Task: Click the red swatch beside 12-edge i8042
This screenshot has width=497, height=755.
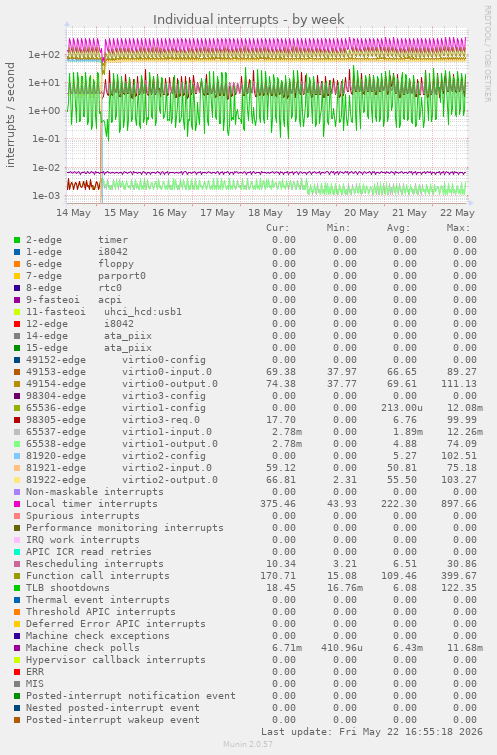Action: [17, 324]
